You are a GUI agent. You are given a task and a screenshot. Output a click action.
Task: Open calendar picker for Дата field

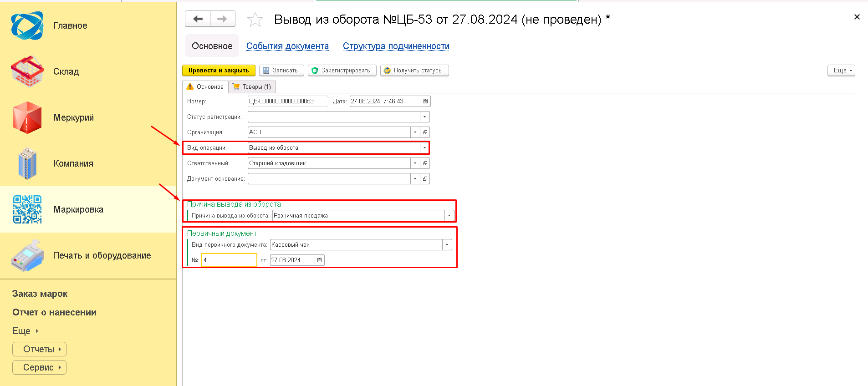(425, 102)
